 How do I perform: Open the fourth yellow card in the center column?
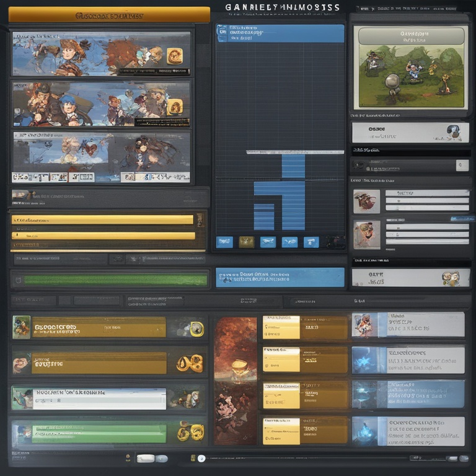(281, 431)
